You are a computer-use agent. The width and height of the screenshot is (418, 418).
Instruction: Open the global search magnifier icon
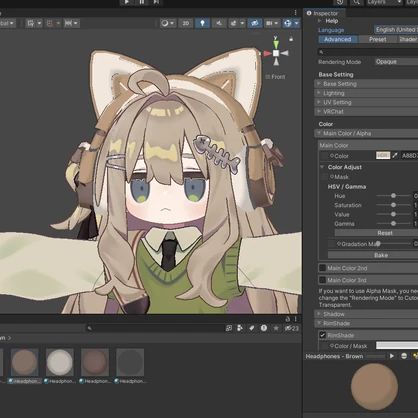356,2
